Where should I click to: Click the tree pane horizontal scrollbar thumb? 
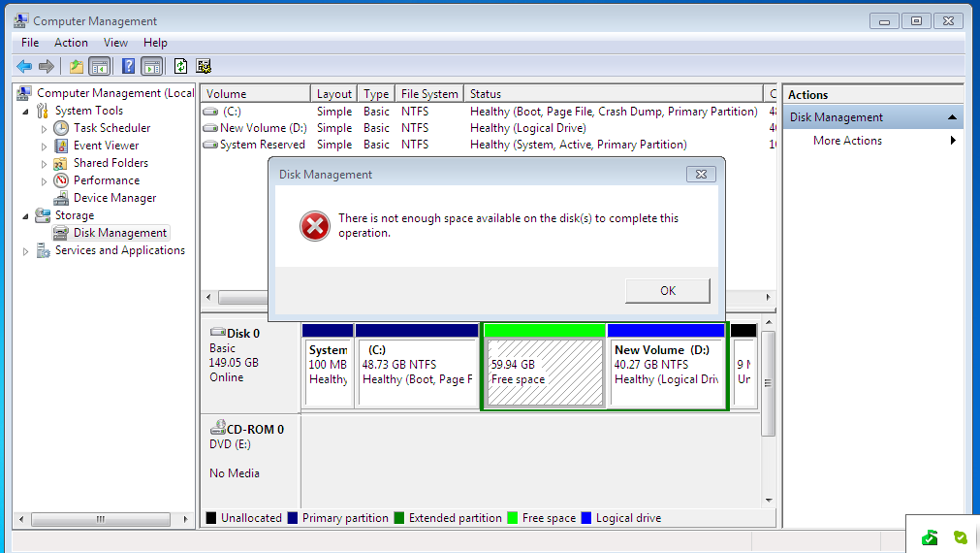point(101,519)
